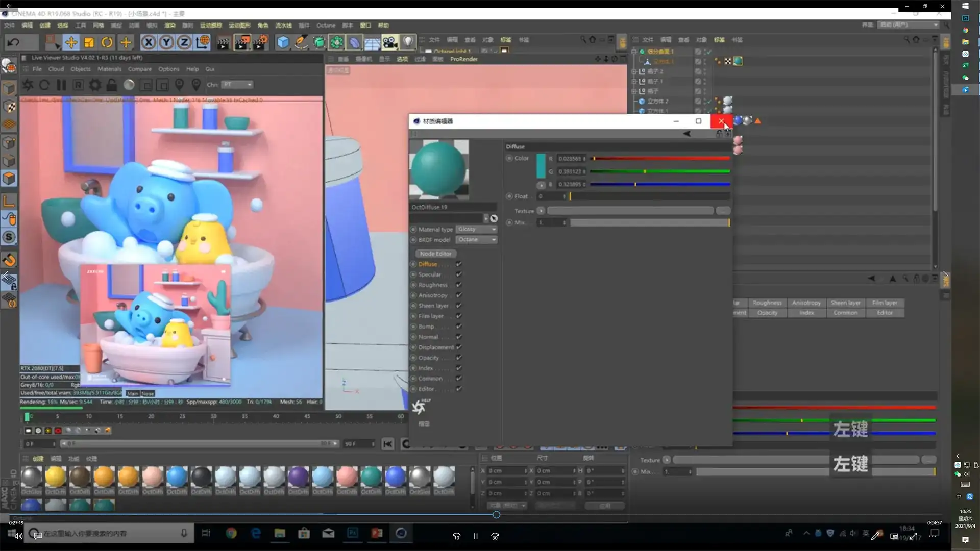
Task: Pause rendering in Live Viewer
Action: click(61, 85)
